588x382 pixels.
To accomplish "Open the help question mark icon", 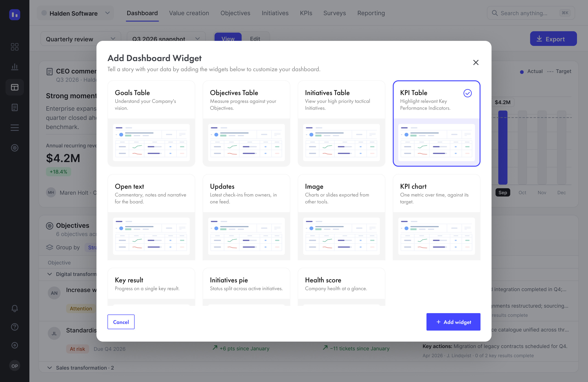I will [x=14, y=327].
